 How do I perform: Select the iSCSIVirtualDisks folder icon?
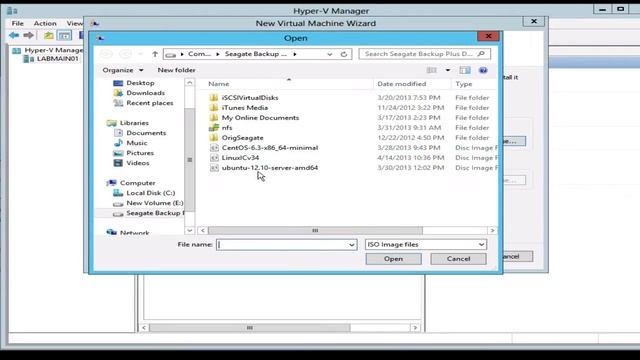pyautogui.click(x=213, y=98)
